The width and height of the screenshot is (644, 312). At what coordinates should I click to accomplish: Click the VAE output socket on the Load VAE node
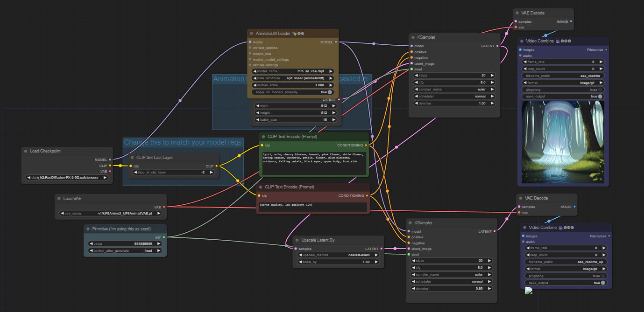click(164, 208)
